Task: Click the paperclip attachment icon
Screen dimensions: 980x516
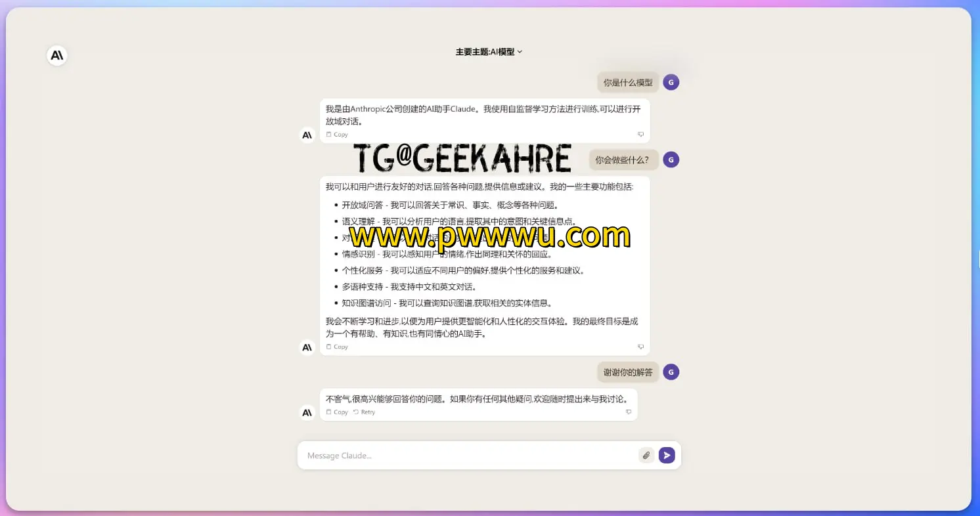Action: [646, 456]
